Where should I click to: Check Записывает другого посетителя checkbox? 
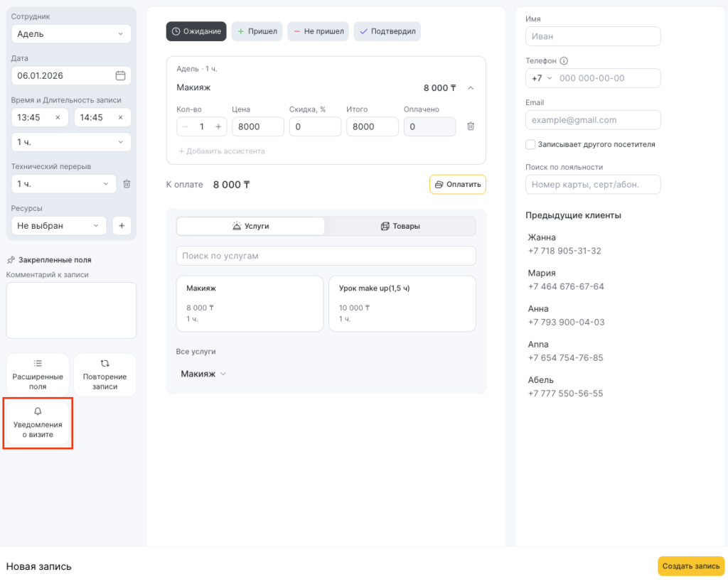[x=530, y=144]
